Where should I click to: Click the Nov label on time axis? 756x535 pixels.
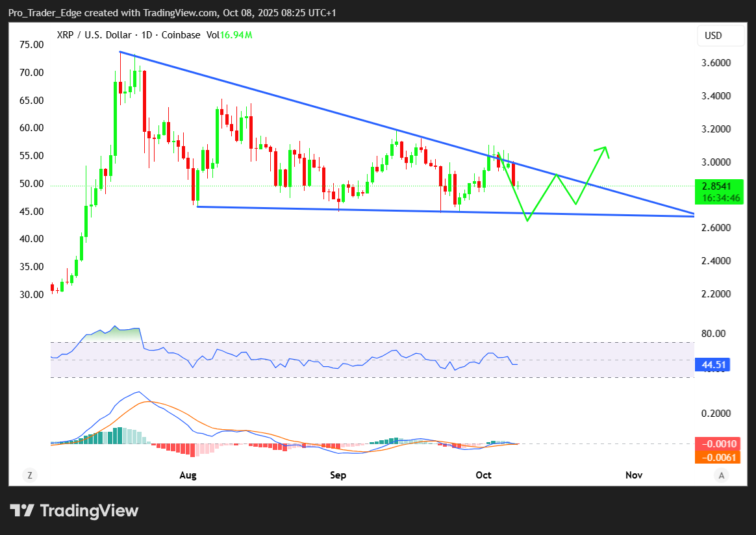[x=634, y=475]
